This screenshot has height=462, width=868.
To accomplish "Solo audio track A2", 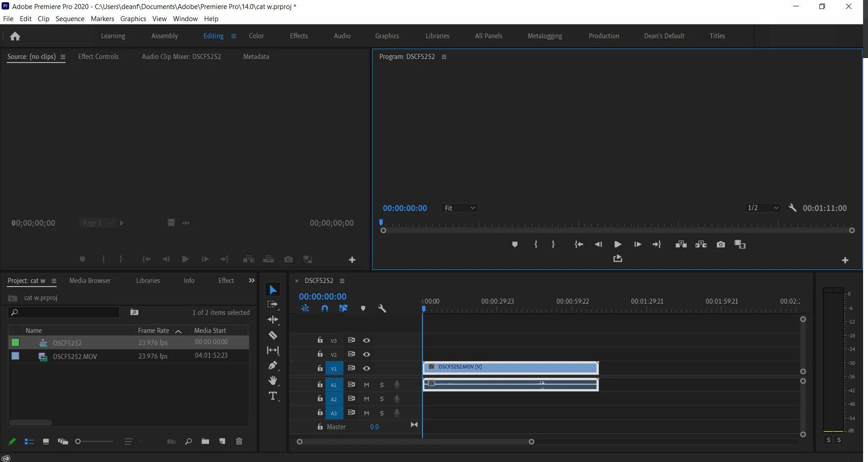I will (382, 399).
